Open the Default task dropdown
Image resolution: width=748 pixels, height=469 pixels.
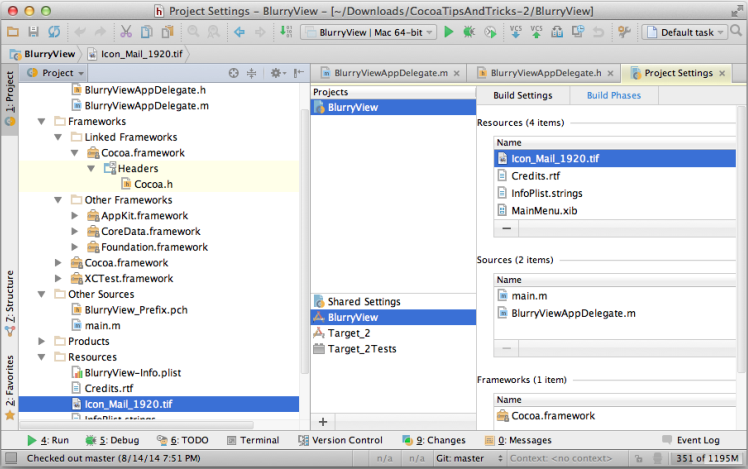pyautogui.click(x=685, y=32)
